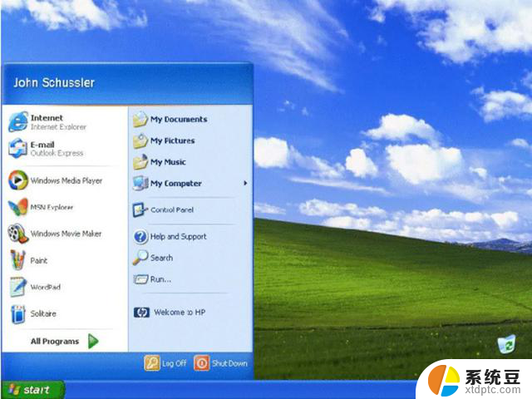Screen dimensions: 532x399
Task: Open the MSN Explorer butterfly icon
Action: point(18,207)
